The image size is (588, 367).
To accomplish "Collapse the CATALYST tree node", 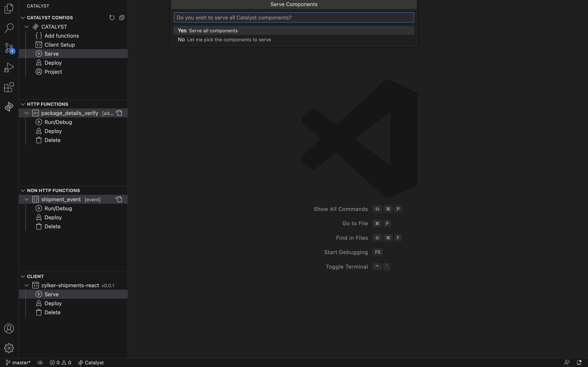I will 27,27.
